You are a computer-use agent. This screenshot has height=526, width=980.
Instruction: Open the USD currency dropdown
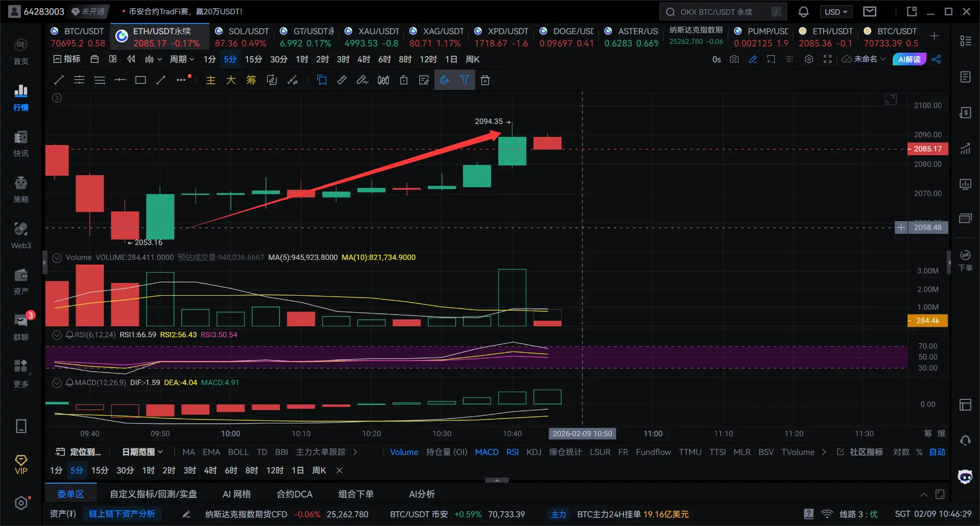click(x=836, y=12)
